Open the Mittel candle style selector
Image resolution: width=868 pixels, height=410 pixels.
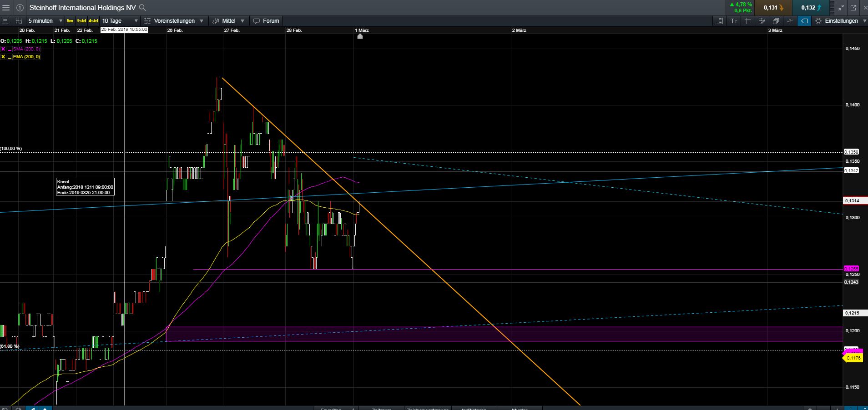click(229, 21)
